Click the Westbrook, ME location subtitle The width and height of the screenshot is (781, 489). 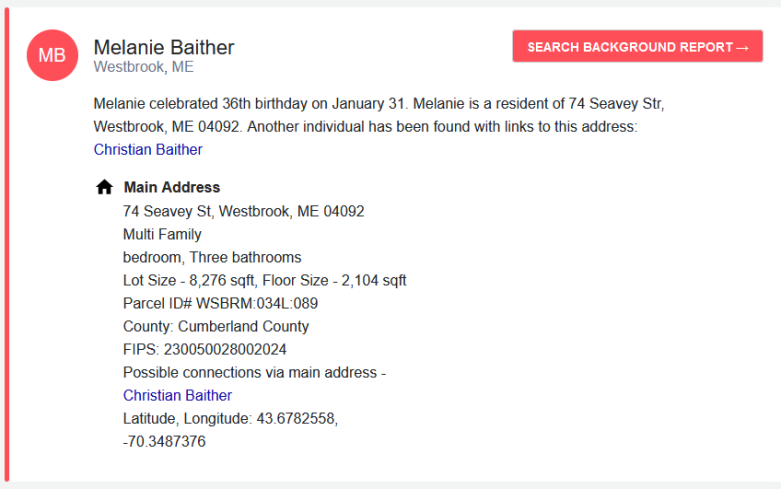point(143,67)
